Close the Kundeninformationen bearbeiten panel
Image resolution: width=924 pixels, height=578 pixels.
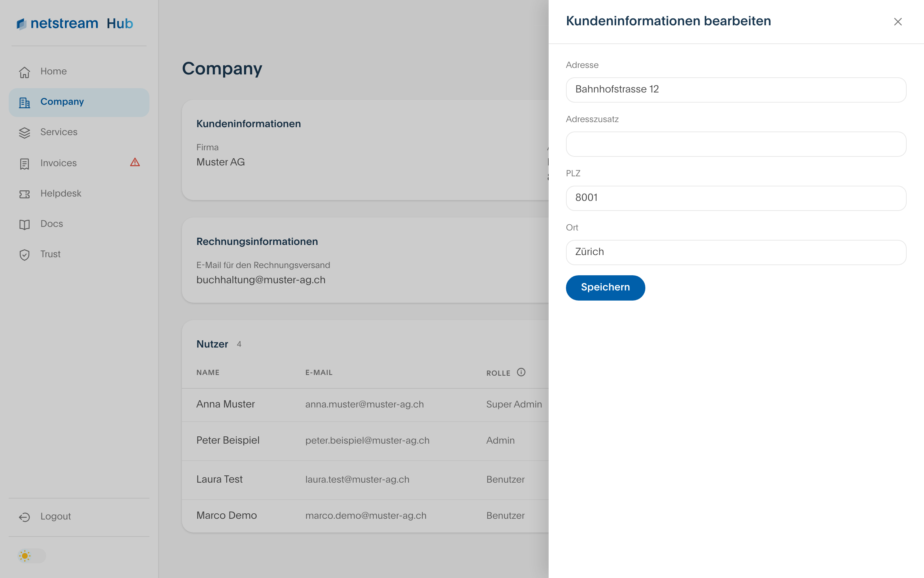898,22
